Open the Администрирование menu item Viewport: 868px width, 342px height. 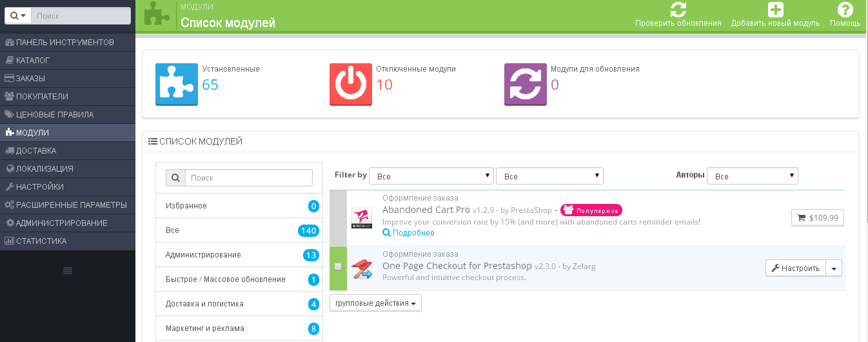pos(68,223)
